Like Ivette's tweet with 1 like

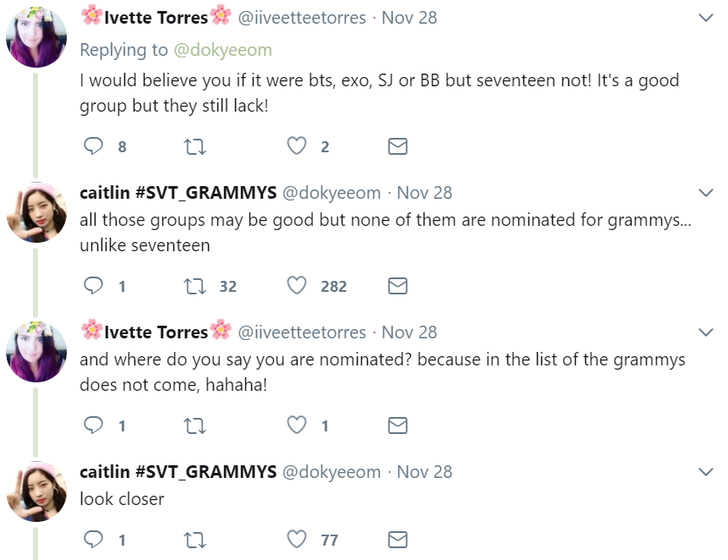pos(296,425)
